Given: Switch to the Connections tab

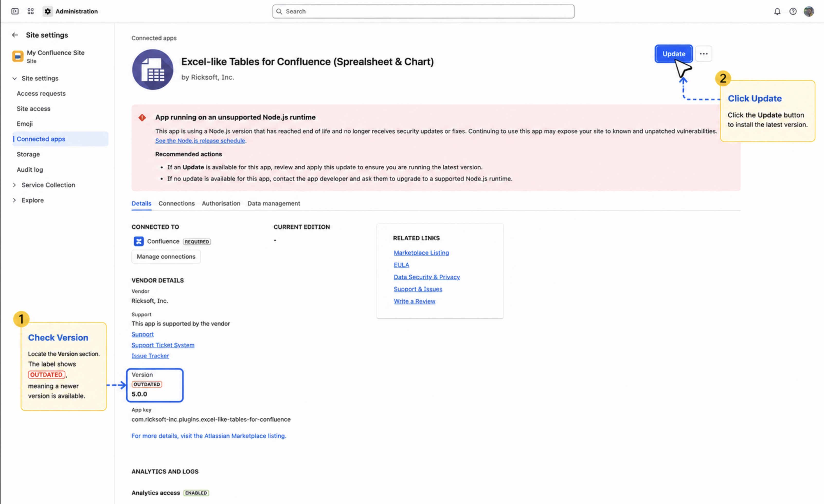Looking at the screenshot, I should (x=177, y=203).
